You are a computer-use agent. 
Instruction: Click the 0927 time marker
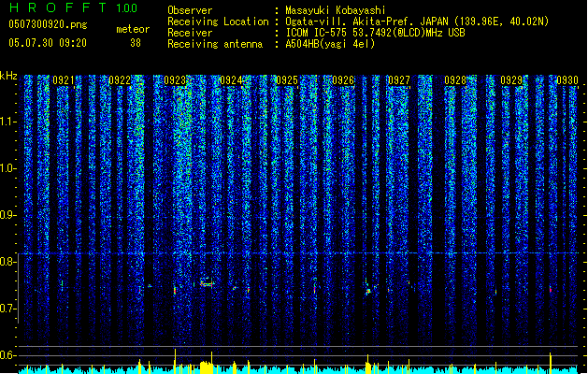pyautogui.click(x=399, y=80)
